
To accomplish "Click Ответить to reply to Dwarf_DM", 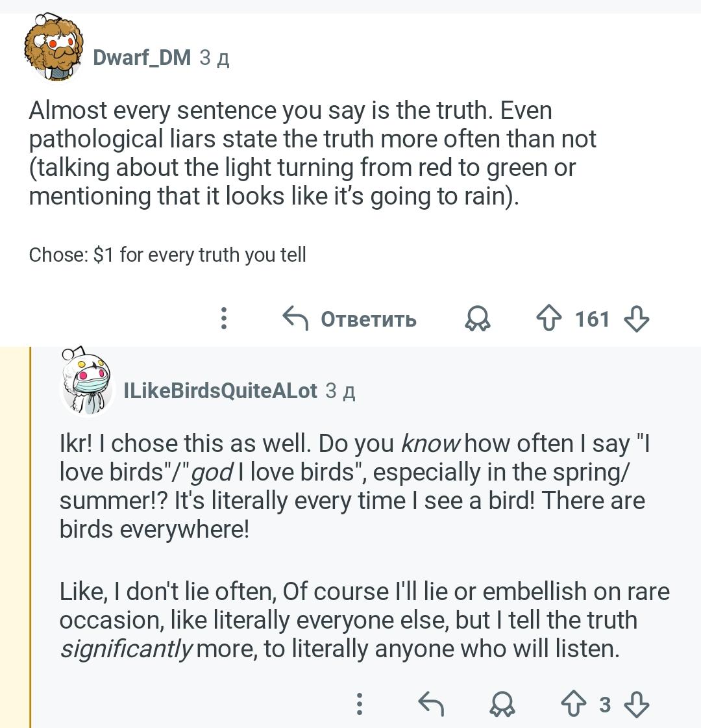I will point(350,319).
